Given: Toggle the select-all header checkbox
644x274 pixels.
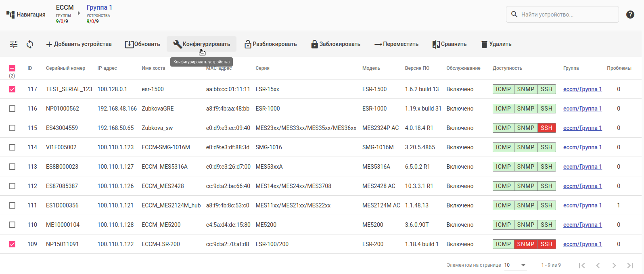Looking at the screenshot, I should 12,68.
